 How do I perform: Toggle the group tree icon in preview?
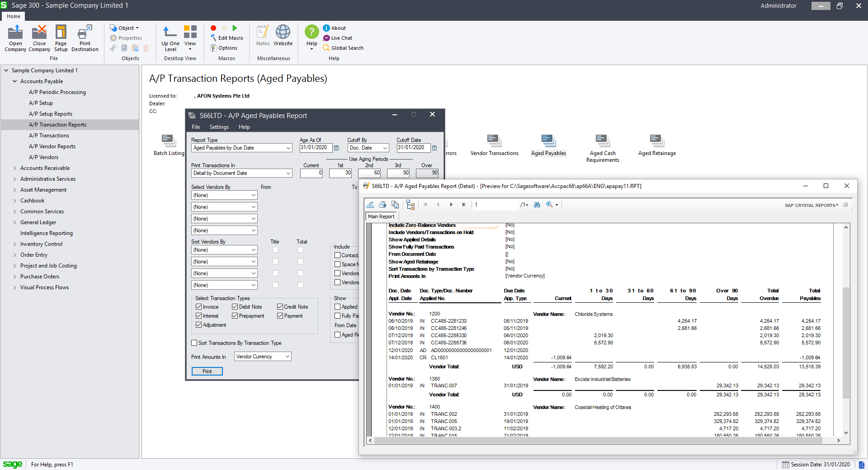pos(410,205)
